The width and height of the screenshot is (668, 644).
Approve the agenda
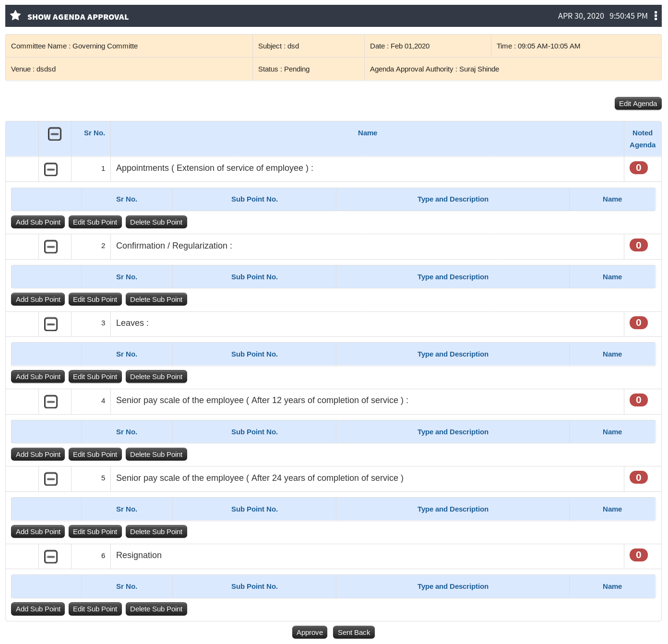tap(310, 632)
